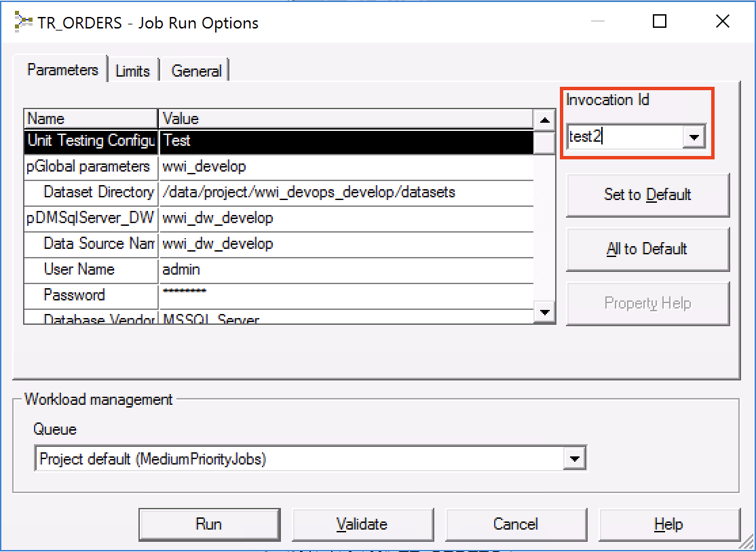
Task: Click the pGlobal parameters value wwi_develop
Action: pyautogui.click(x=346, y=167)
